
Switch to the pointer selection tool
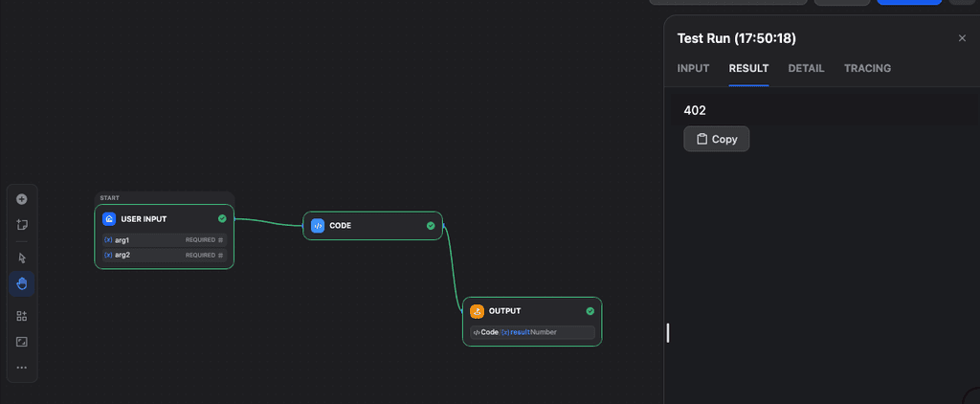coord(22,258)
